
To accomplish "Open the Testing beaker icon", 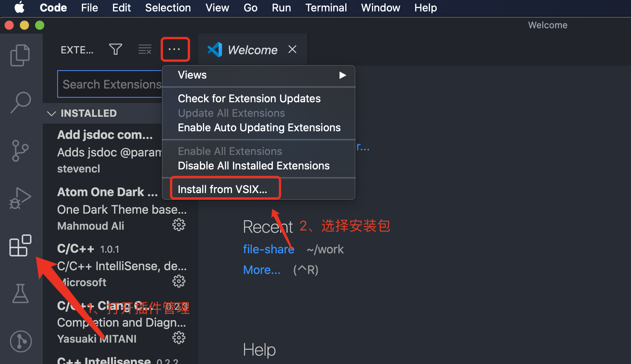I will click(x=20, y=293).
